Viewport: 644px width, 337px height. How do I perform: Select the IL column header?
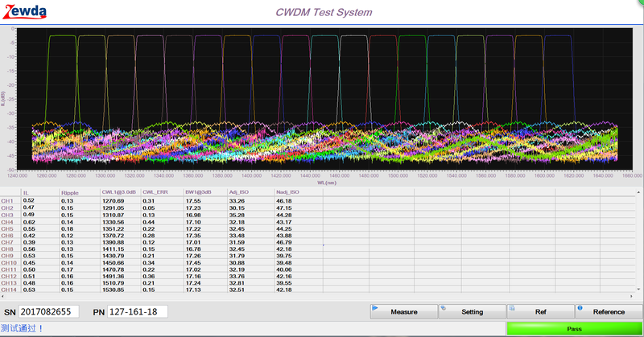[x=26, y=192]
